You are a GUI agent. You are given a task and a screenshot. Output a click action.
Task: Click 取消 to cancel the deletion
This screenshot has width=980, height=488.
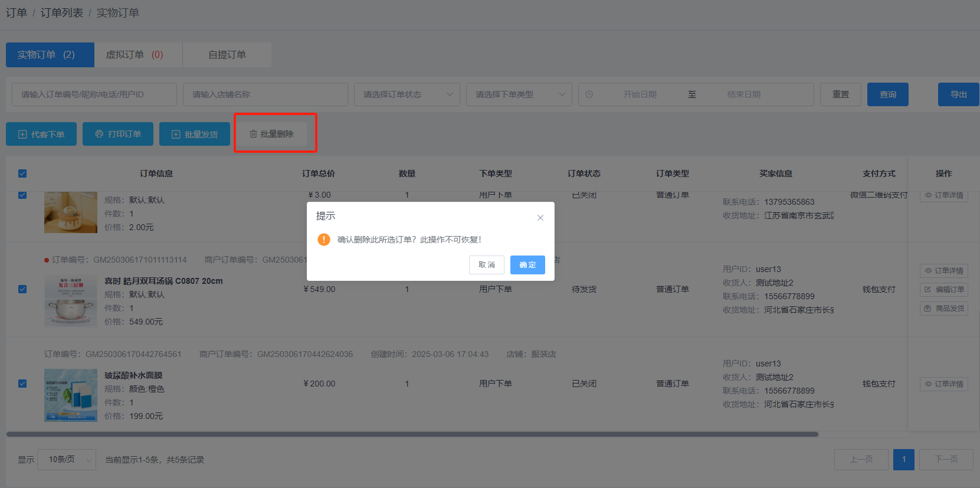(486, 265)
